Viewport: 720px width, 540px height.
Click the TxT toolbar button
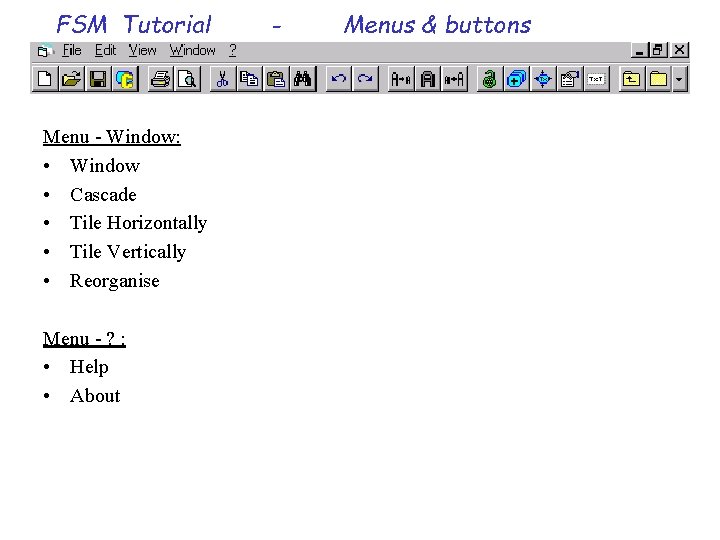point(596,79)
